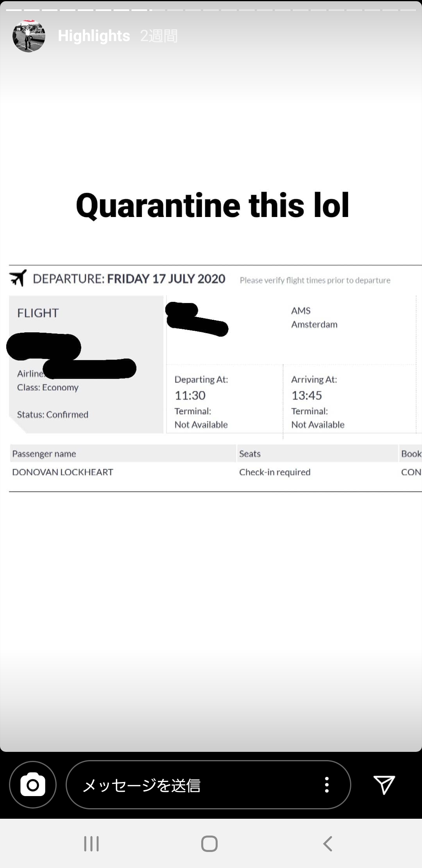Tap the 2週間 timestamp label
This screenshot has width=422, height=868.
pos(159,36)
